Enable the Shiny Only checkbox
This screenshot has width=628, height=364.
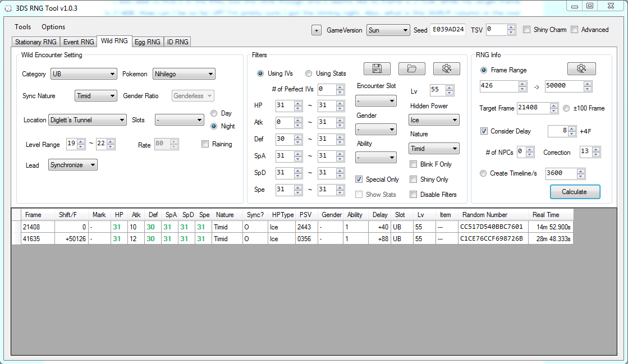[x=413, y=179]
